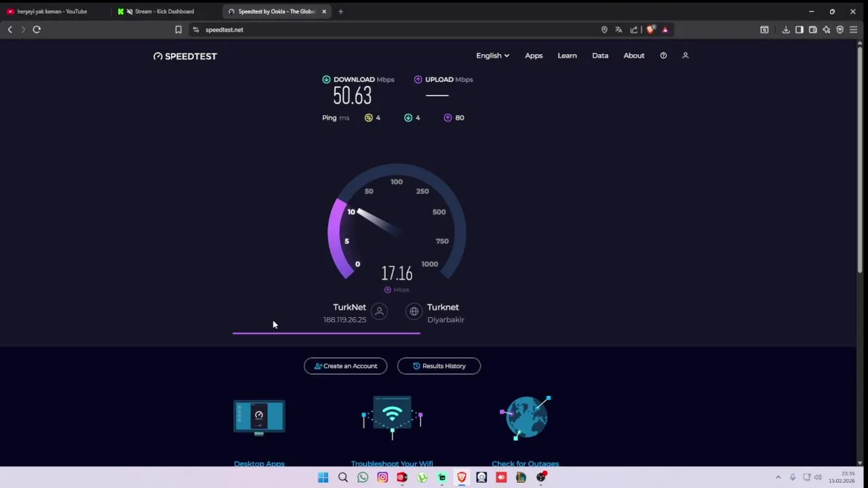Click the share page icon in address bar

633,30
